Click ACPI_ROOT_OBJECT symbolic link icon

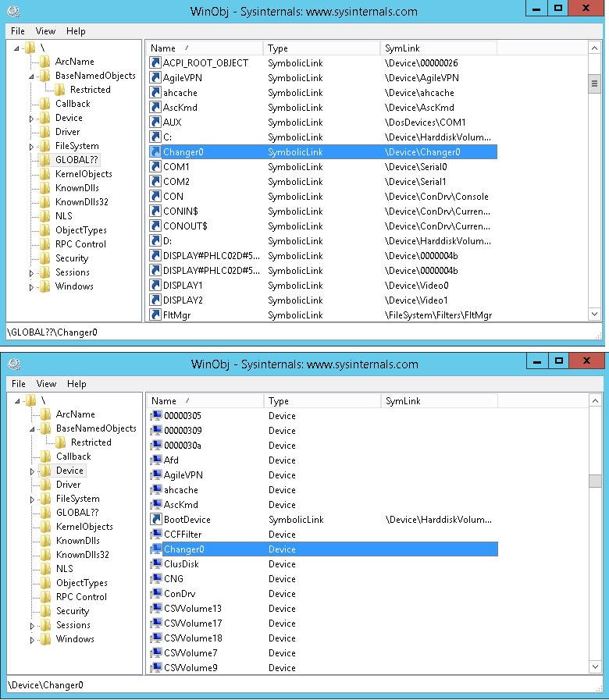coord(155,62)
